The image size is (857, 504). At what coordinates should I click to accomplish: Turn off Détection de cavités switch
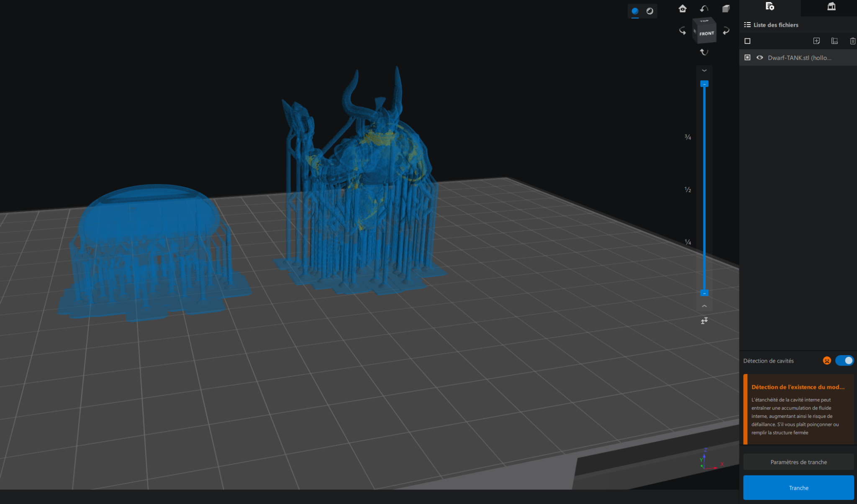(x=844, y=361)
